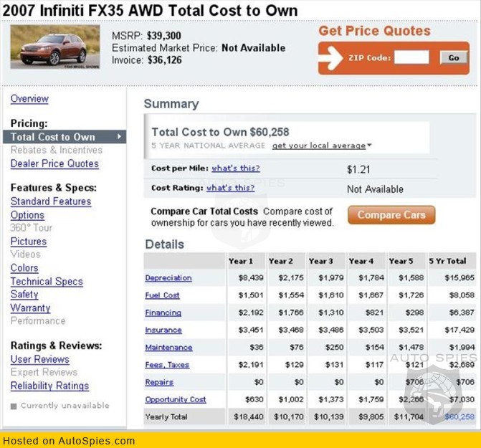Click Yearly Total Year 2 value $10,170
The width and height of the screenshot is (481, 448).
(x=289, y=416)
